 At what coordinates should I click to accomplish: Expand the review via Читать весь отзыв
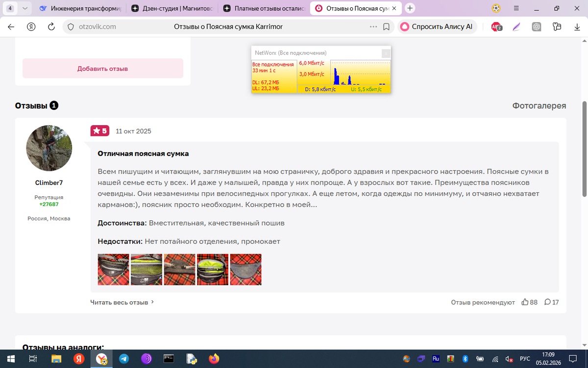pyautogui.click(x=120, y=302)
